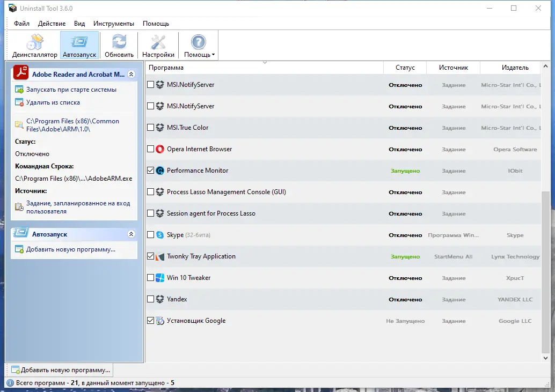This screenshot has height=392, width=555.
Task: Open the Действие menu
Action: pyautogui.click(x=52, y=24)
